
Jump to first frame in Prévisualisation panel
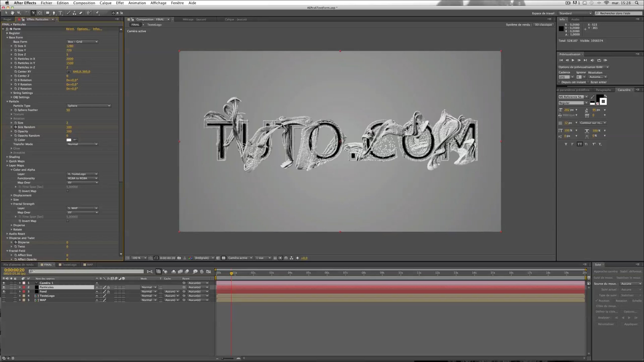[x=561, y=60]
